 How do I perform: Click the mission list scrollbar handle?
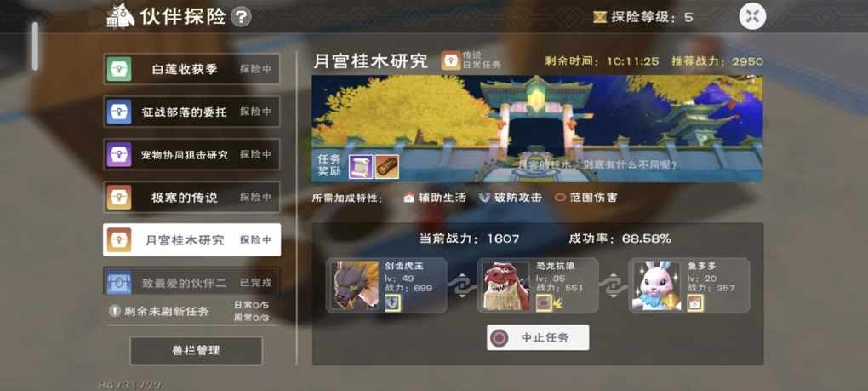point(35,47)
